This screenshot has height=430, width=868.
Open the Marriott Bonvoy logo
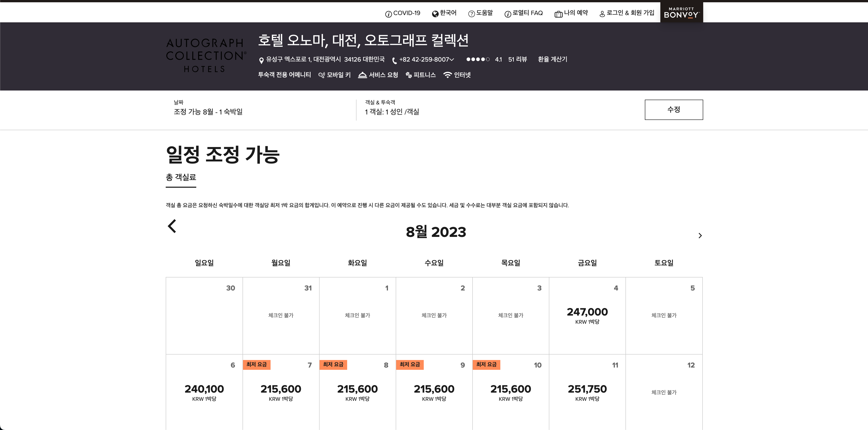pyautogui.click(x=681, y=13)
